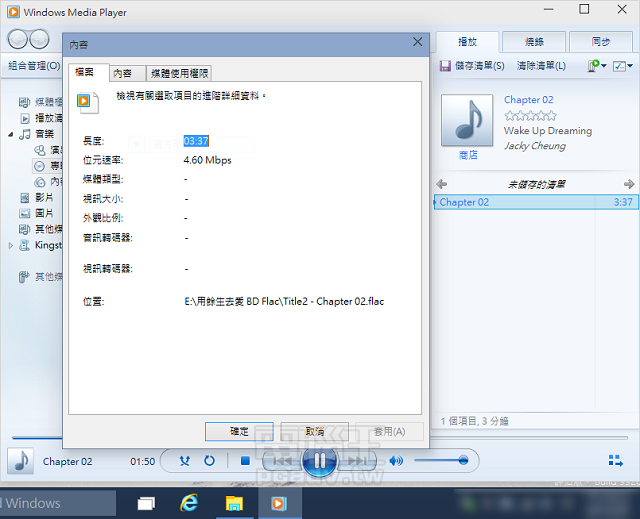Expand the Kingston device tree node
The width and height of the screenshot is (640, 519).
(11, 245)
